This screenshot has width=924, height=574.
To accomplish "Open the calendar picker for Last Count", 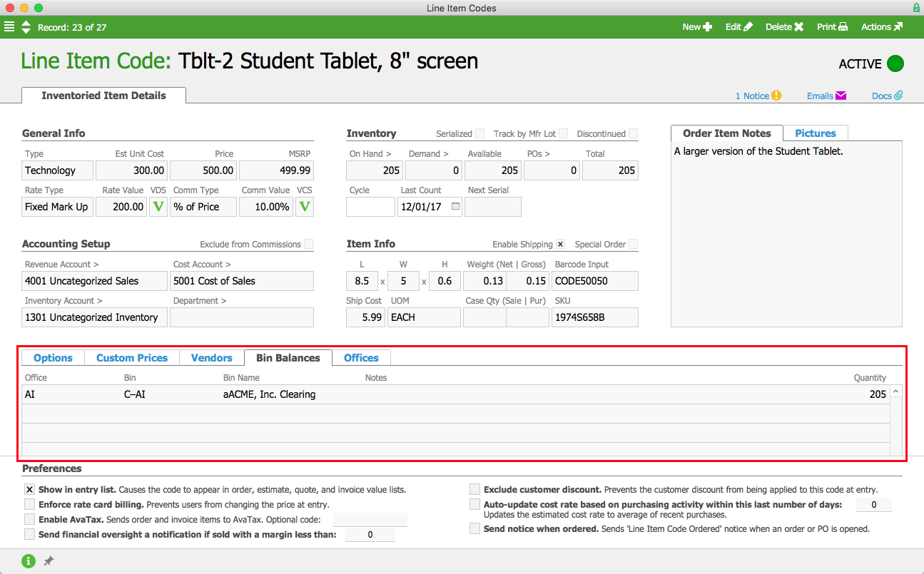I will click(456, 207).
